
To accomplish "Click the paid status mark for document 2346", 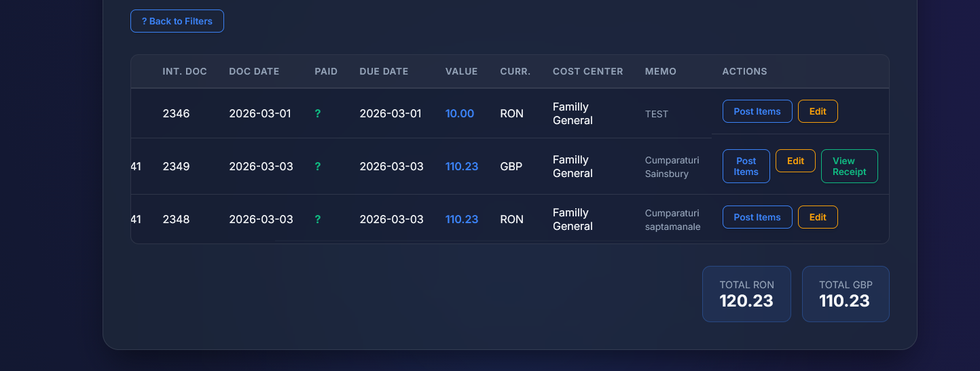I will [x=317, y=114].
